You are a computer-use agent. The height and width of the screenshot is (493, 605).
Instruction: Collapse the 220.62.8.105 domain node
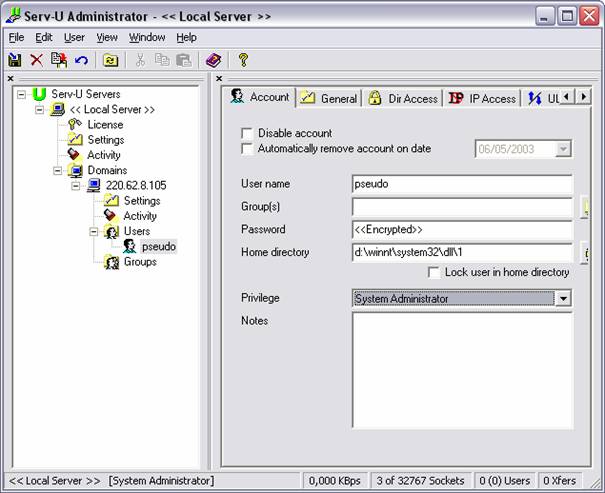coord(76,186)
